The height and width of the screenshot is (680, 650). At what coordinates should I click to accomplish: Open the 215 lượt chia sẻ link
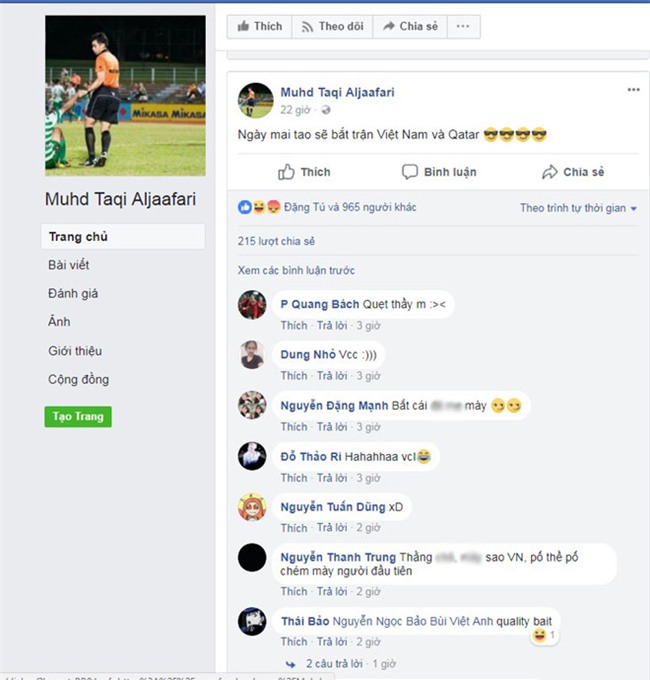pos(269,241)
